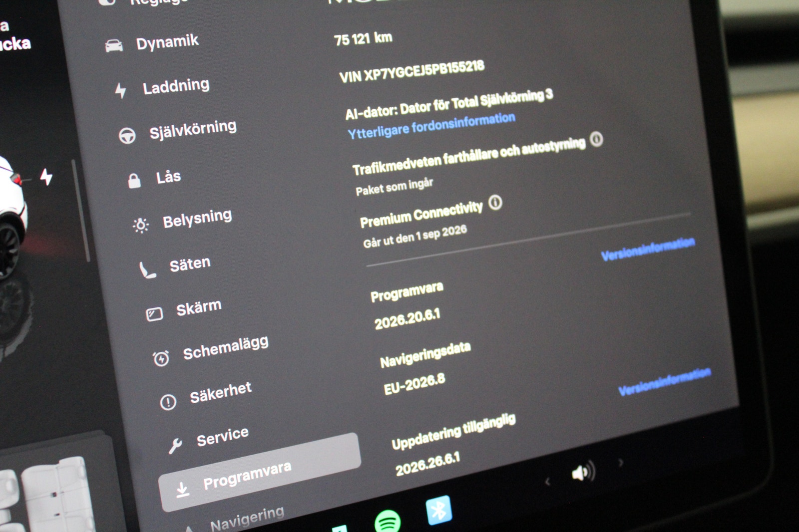
Task: Tap the Lås padlock icon
Action: pyautogui.click(x=134, y=181)
